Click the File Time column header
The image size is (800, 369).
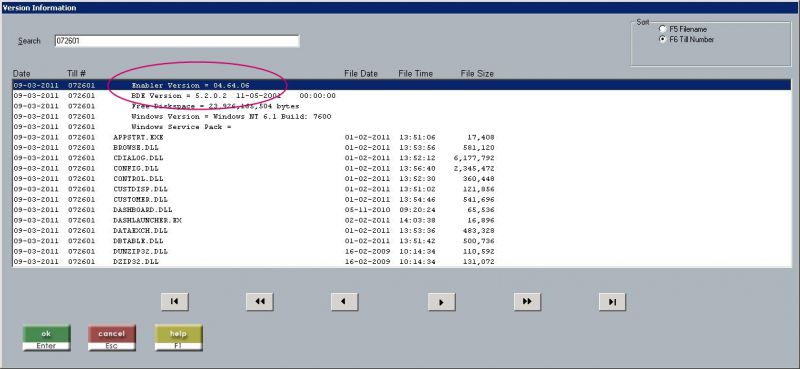415,73
